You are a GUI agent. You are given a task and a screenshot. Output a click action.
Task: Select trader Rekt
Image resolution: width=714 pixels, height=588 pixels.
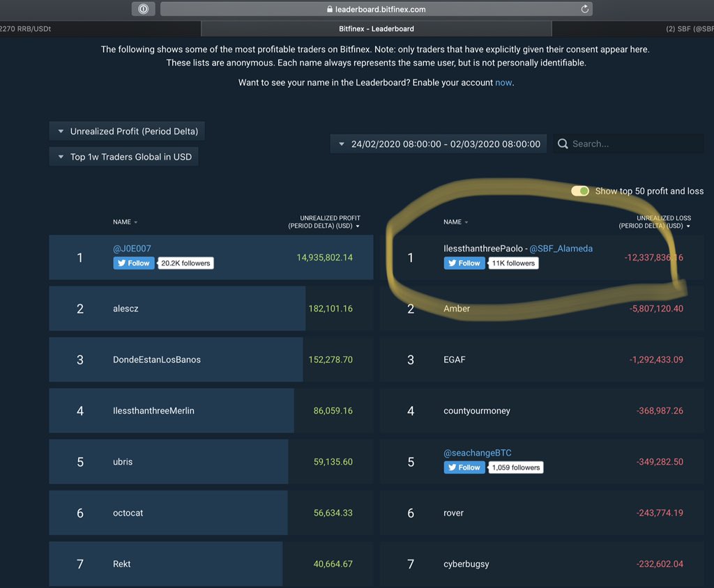tap(121, 564)
